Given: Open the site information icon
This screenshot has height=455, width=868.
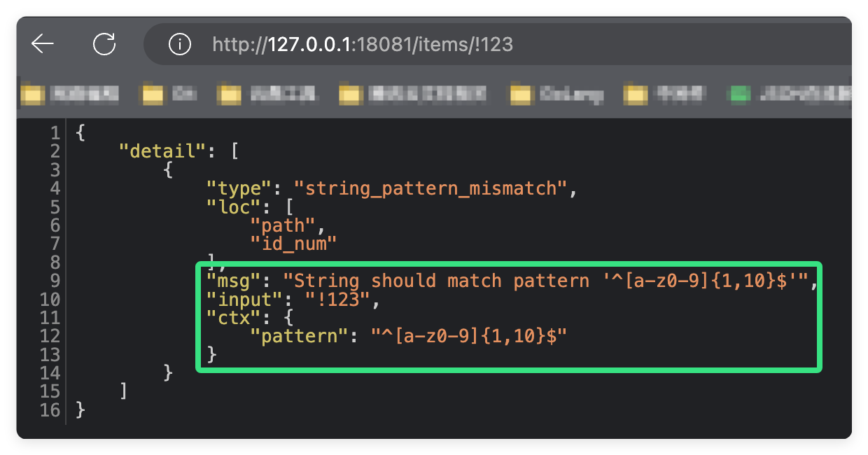Looking at the screenshot, I should [x=180, y=45].
